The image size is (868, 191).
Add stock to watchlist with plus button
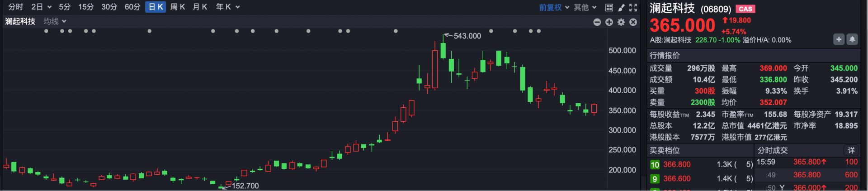(839, 39)
